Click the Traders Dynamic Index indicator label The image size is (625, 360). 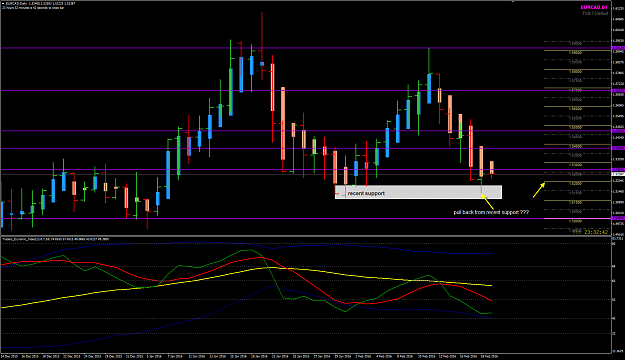tap(55, 239)
